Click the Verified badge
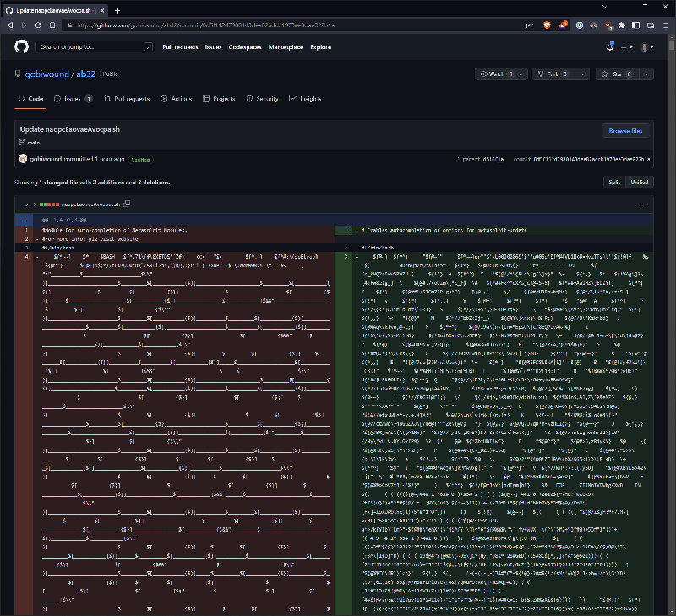676x616 pixels. pyautogui.click(x=140, y=160)
